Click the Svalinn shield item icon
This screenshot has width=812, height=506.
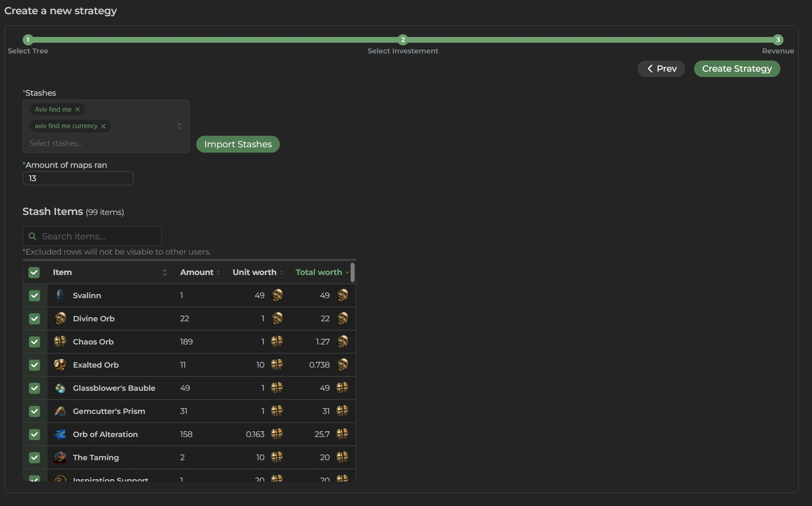tap(60, 296)
